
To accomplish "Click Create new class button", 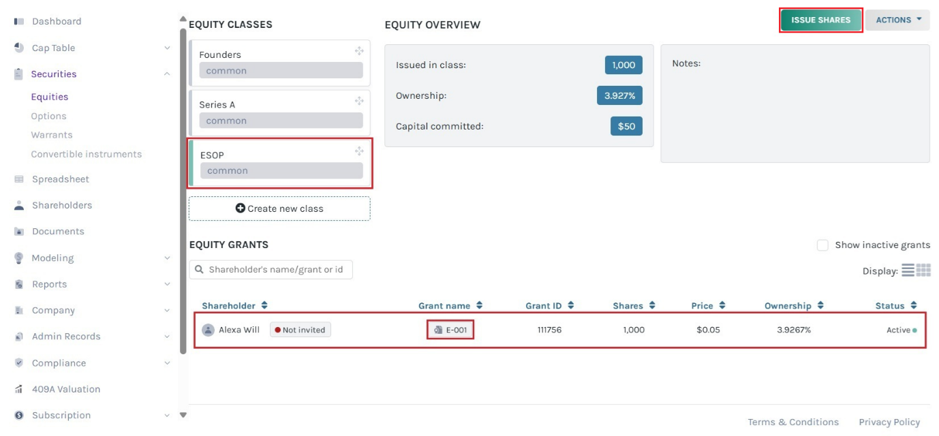I will pyautogui.click(x=279, y=209).
